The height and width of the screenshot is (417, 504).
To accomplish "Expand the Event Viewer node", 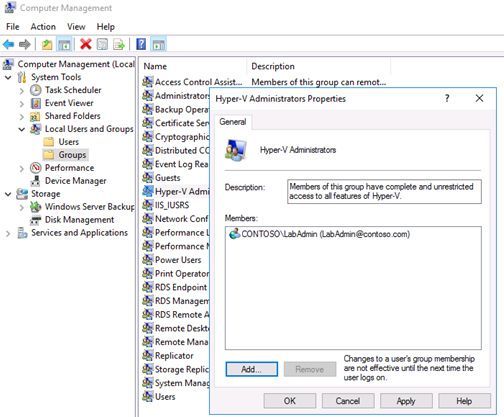I will pyautogui.click(x=22, y=104).
